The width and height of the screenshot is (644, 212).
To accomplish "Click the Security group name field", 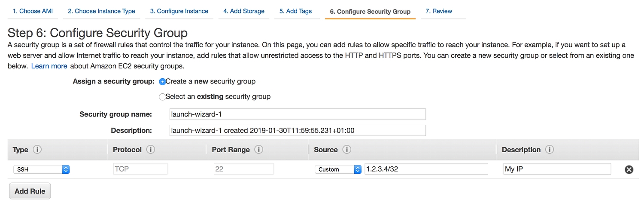I will (298, 114).
